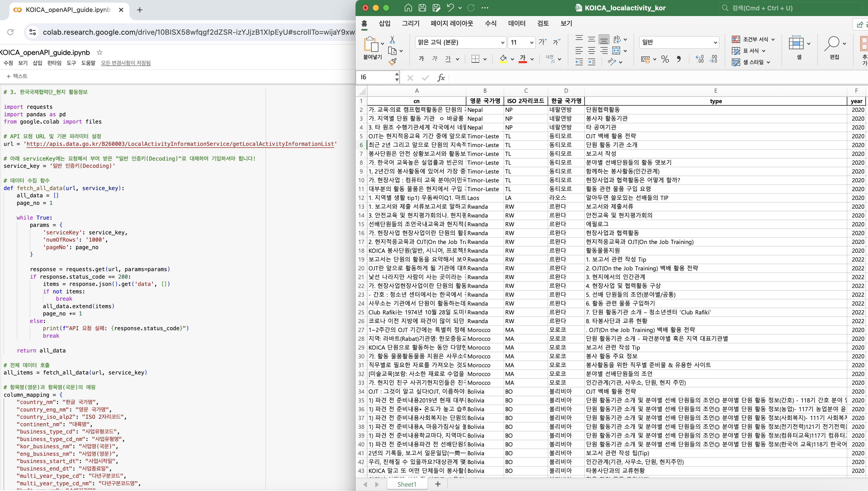Click the Cut scissors icon
The width and height of the screenshot is (868, 491).
click(x=392, y=40)
